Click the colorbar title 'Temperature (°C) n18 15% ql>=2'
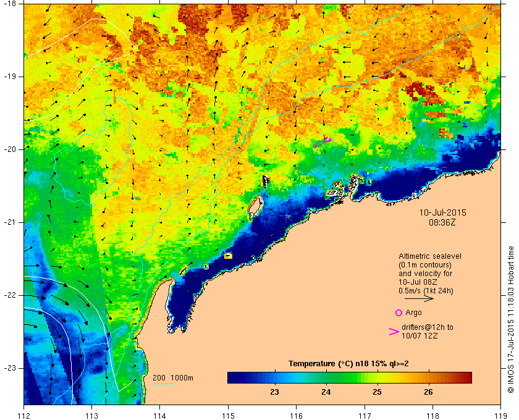519x420 pixels. tap(348, 364)
